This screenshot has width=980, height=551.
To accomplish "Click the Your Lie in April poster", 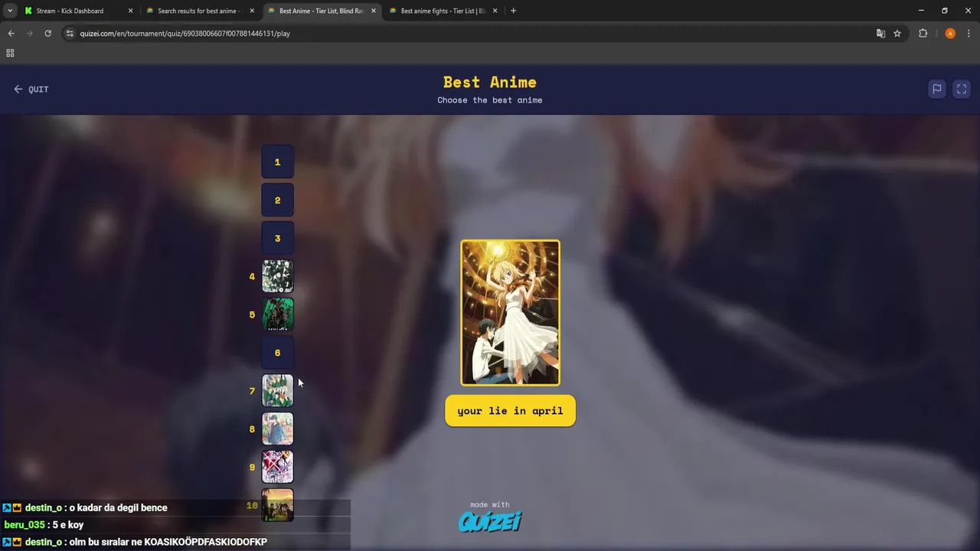I will 510,313.
